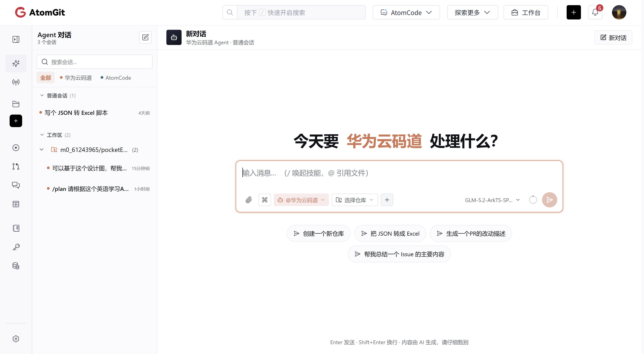Screen dimensions: 644x354
Task: Click the black plus button in header
Action: [x=574, y=12]
